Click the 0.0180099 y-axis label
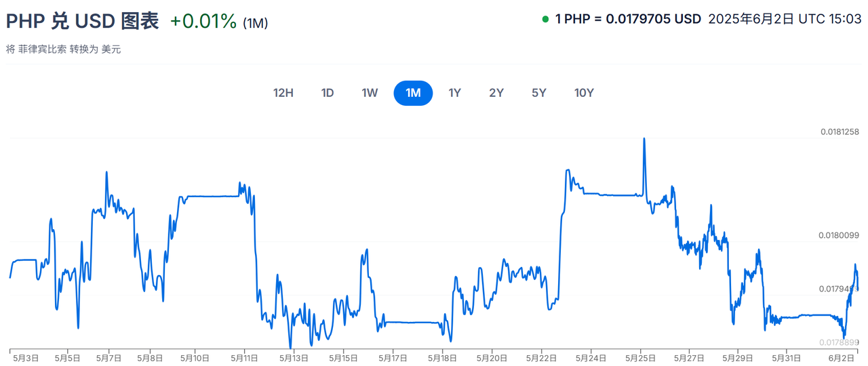Screen dimensions: 868x366 [x=839, y=235]
